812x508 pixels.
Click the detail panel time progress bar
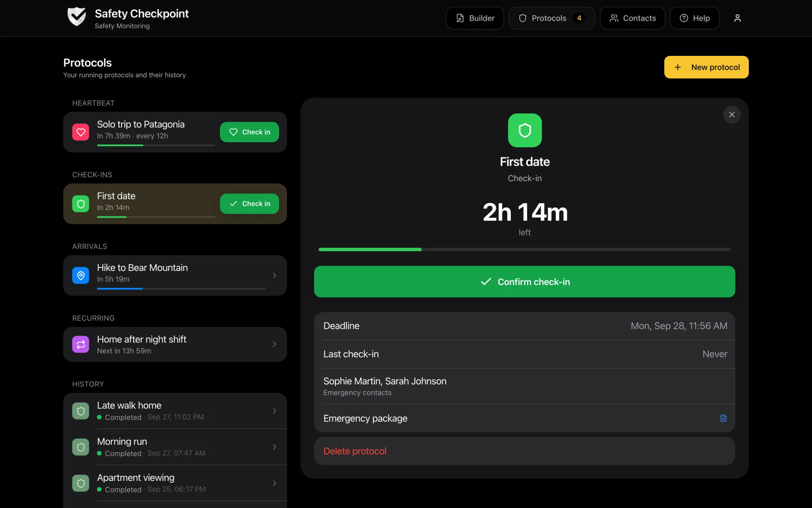[524, 249]
